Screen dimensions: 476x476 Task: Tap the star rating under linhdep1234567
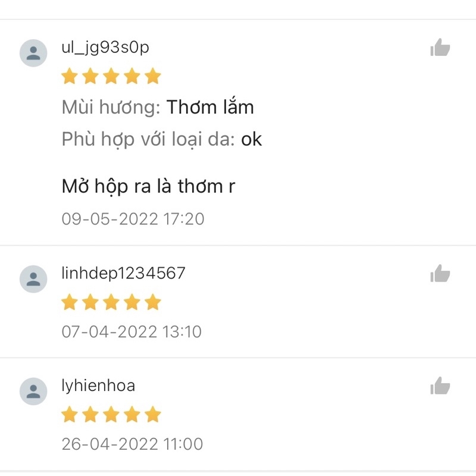pos(111,302)
